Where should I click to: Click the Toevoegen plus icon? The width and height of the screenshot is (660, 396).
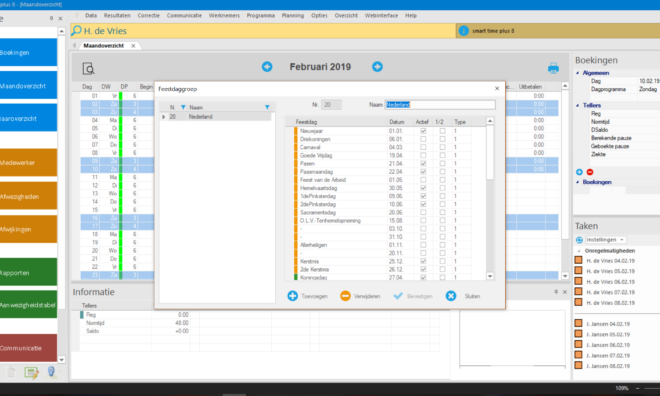tap(293, 296)
